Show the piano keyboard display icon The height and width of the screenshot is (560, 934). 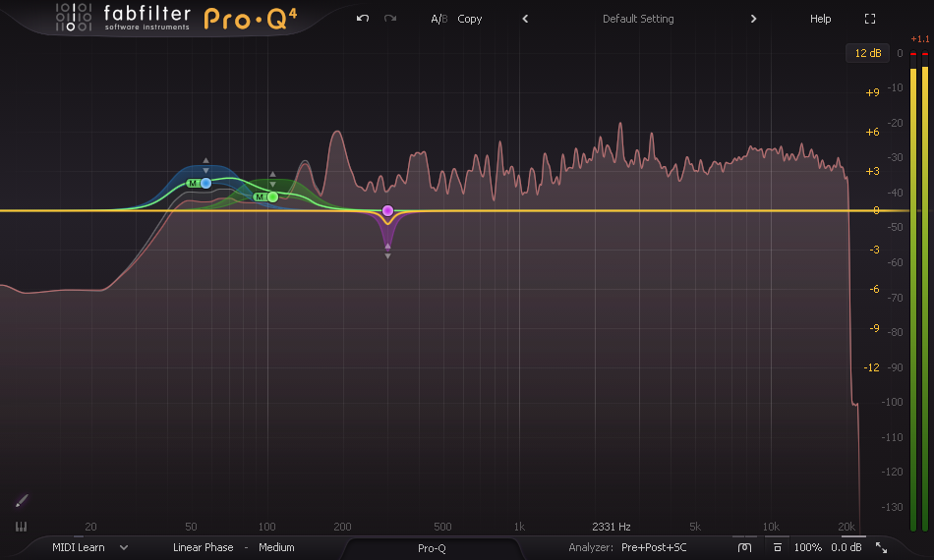click(21, 527)
